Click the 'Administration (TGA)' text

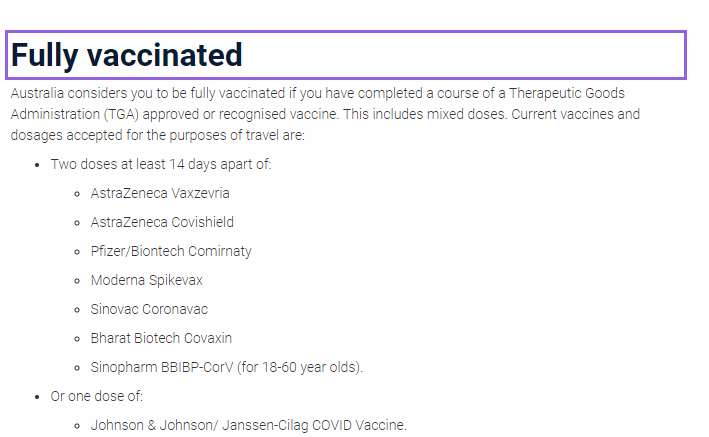click(75, 114)
